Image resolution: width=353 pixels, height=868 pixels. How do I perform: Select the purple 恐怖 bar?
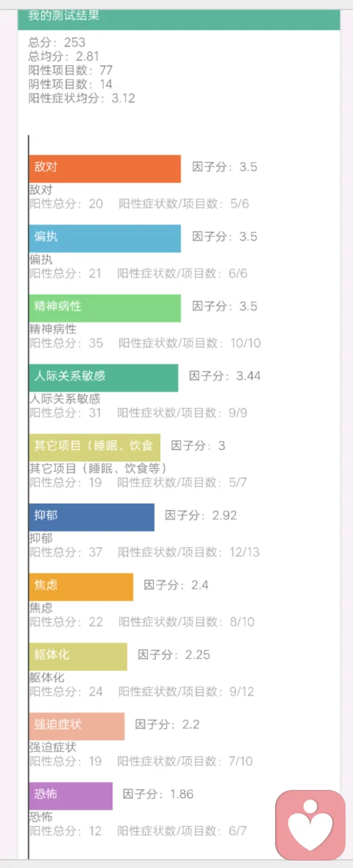point(71,797)
